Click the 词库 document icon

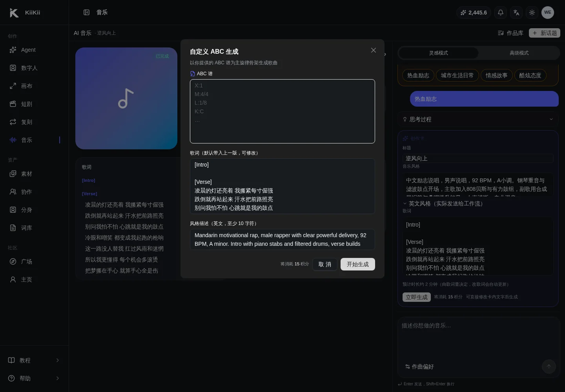click(13, 228)
